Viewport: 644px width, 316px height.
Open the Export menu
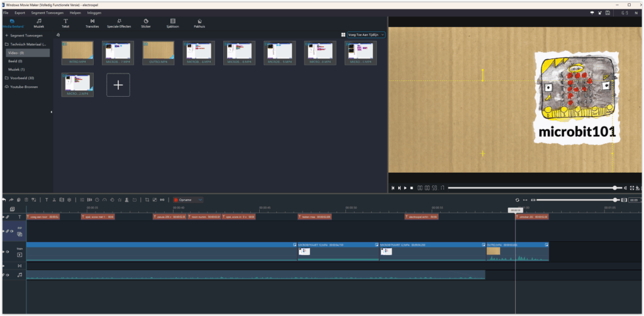pos(20,13)
